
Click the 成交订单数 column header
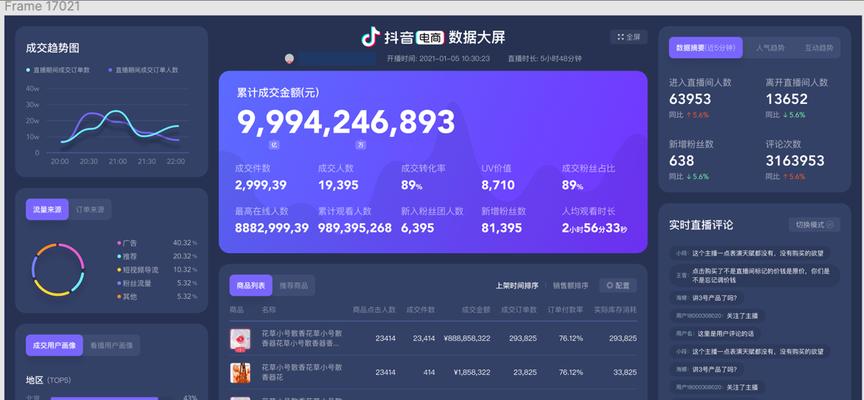click(519, 310)
